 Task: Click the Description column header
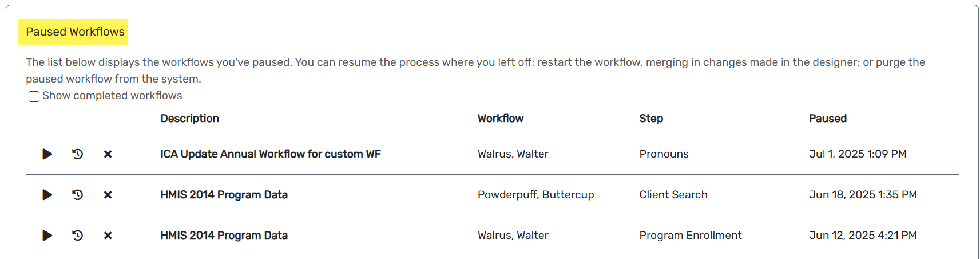coord(189,119)
